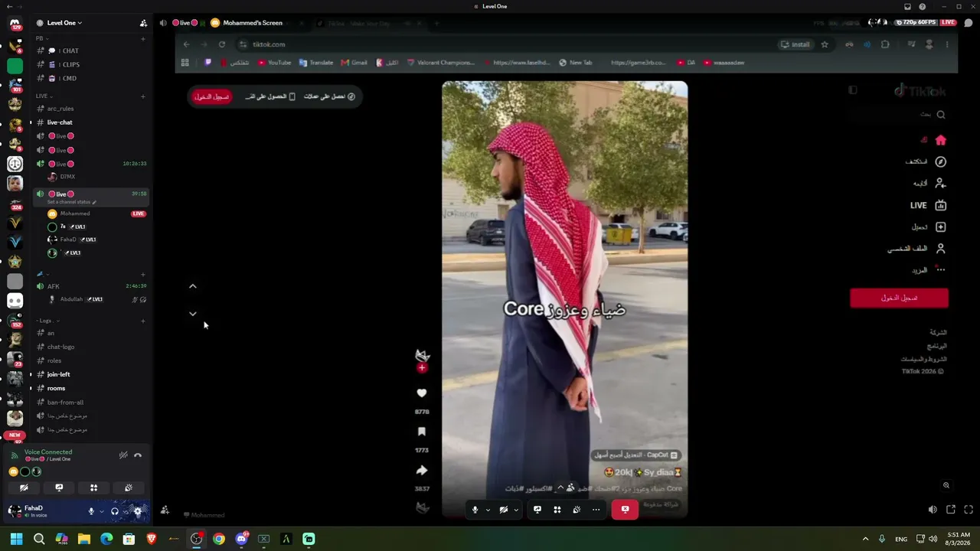Pop out the stream window
The width and height of the screenshot is (980, 551).
951,510
